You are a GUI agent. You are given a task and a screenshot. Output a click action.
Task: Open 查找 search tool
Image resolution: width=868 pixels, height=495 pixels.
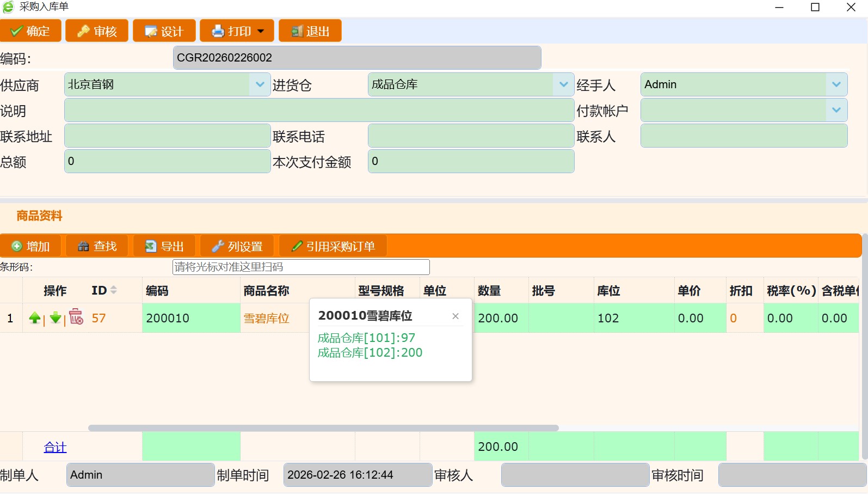coord(97,247)
